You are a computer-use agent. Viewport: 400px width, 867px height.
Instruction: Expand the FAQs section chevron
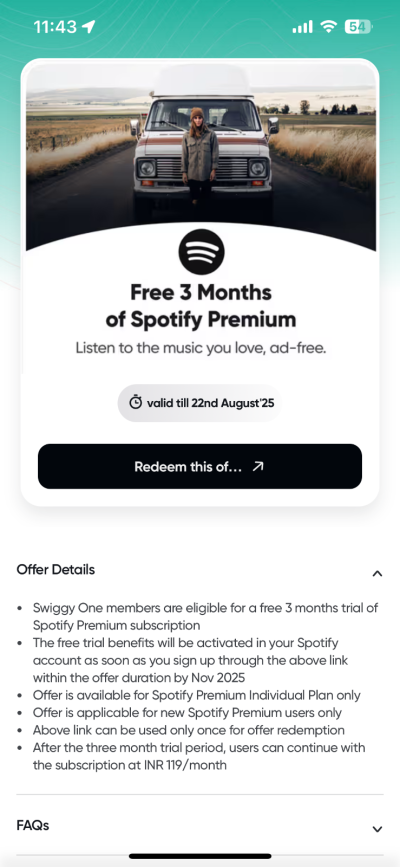click(377, 829)
